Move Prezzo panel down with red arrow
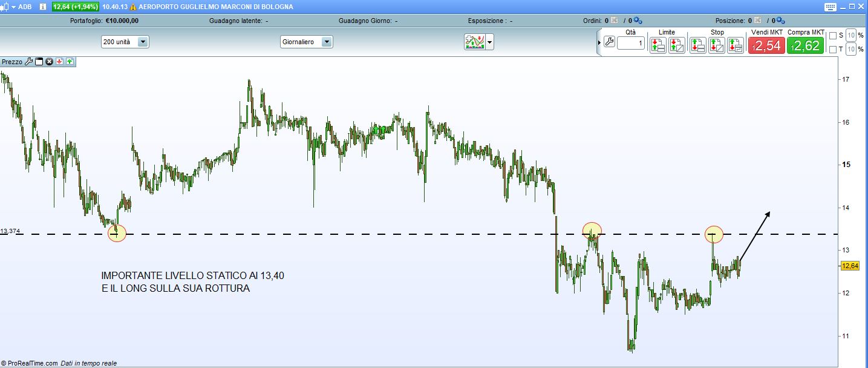 tap(59, 62)
